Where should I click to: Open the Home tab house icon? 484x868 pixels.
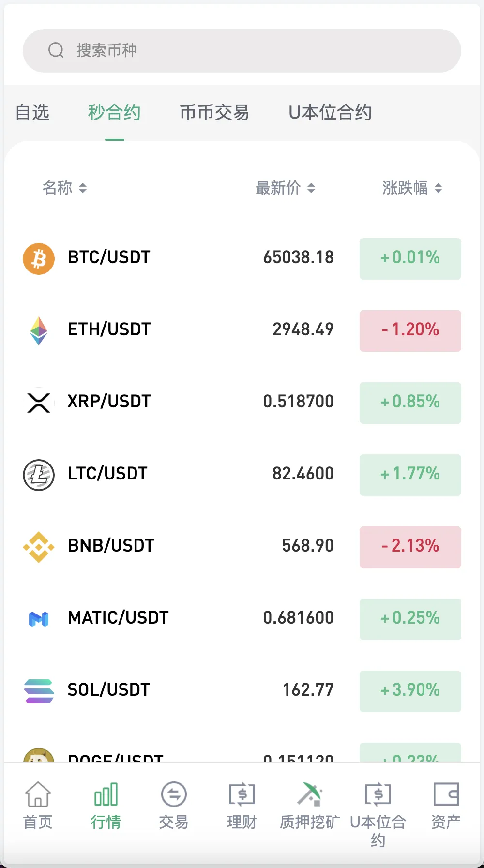[38, 794]
